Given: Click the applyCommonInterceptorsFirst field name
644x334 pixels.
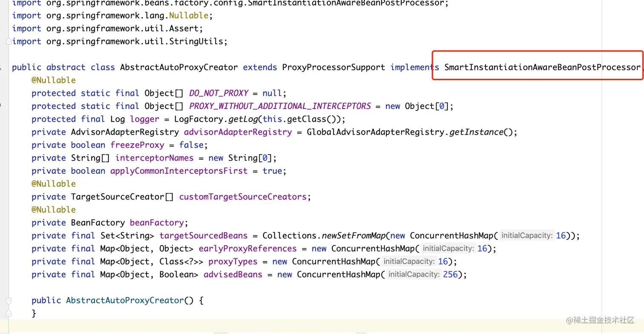Looking at the screenshot, I should tap(179, 171).
